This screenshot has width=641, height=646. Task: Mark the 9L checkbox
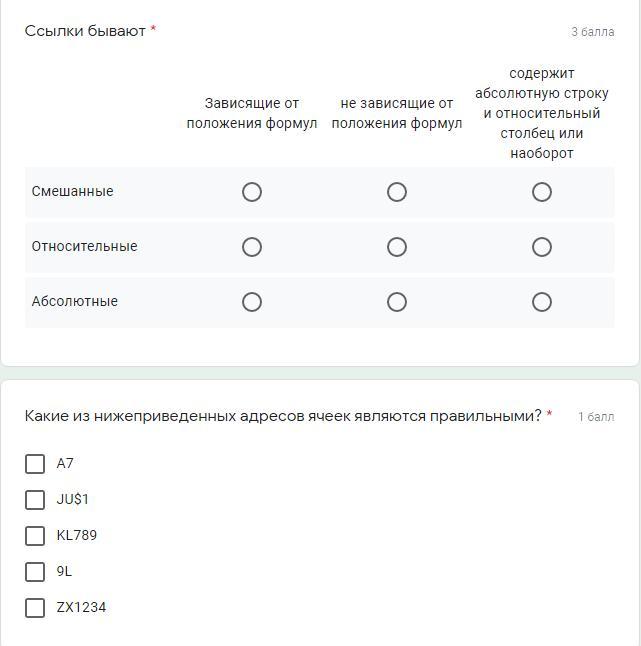tap(35, 572)
